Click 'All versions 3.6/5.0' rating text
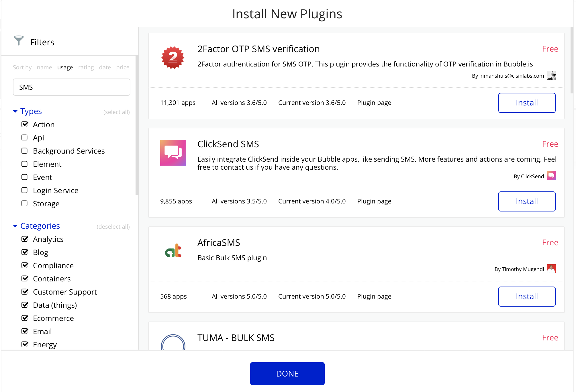This screenshot has width=576, height=392. pyautogui.click(x=239, y=103)
